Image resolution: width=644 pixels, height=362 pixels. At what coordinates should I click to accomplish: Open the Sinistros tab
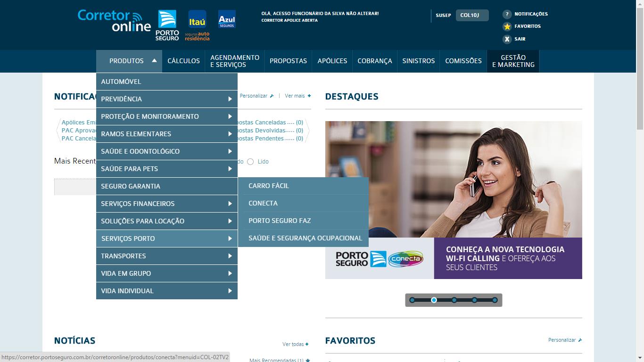pyautogui.click(x=419, y=61)
